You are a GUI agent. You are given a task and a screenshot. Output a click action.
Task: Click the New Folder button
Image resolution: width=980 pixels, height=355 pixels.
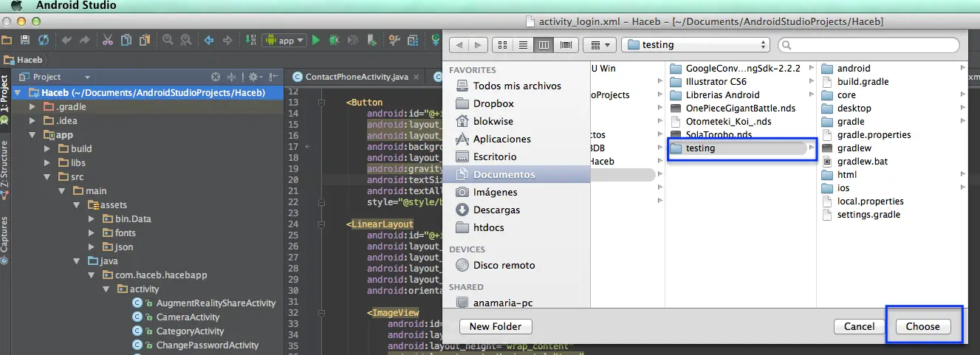click(x=496, y=326)
